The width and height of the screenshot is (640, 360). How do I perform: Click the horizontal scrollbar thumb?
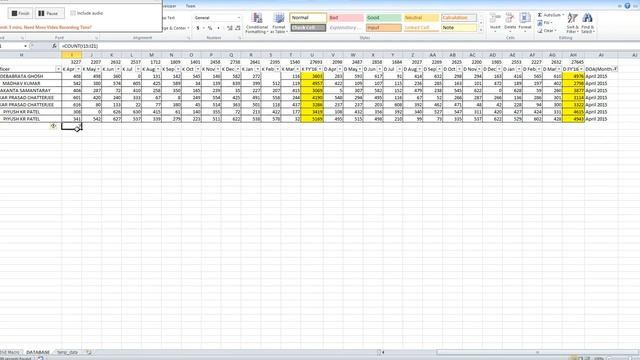click(x=537, y=352)
